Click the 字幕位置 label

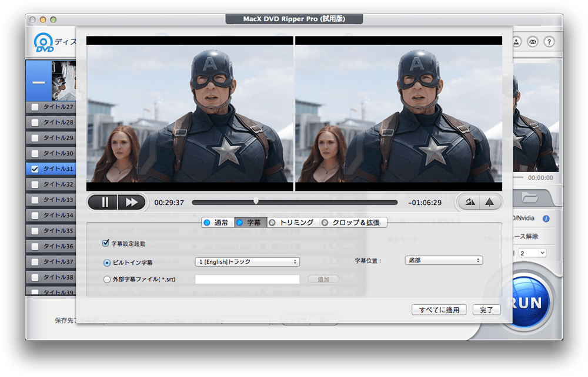tap(368, 261)
